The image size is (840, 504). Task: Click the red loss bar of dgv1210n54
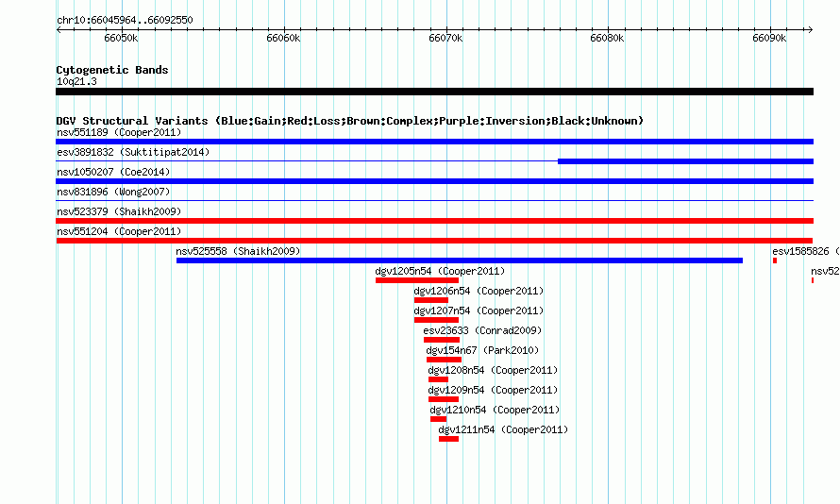438,419
